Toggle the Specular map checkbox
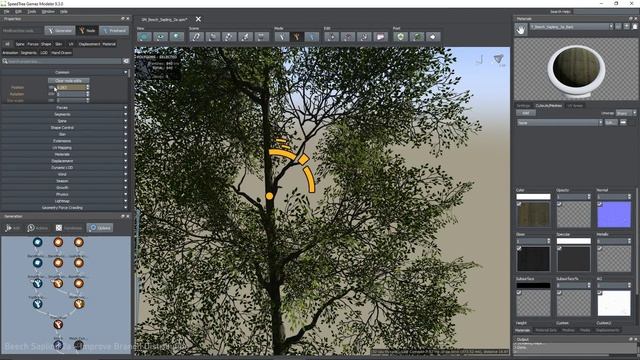The image size is (640, 360). click(559, 248)
